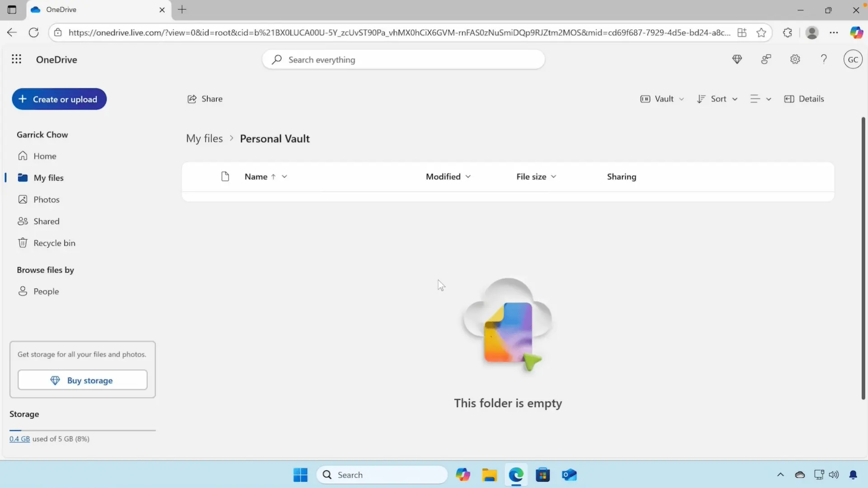The width and height of the screenshot is (868, 488).
Task: Go to Home in sidebar
Action: coord(45,156)
